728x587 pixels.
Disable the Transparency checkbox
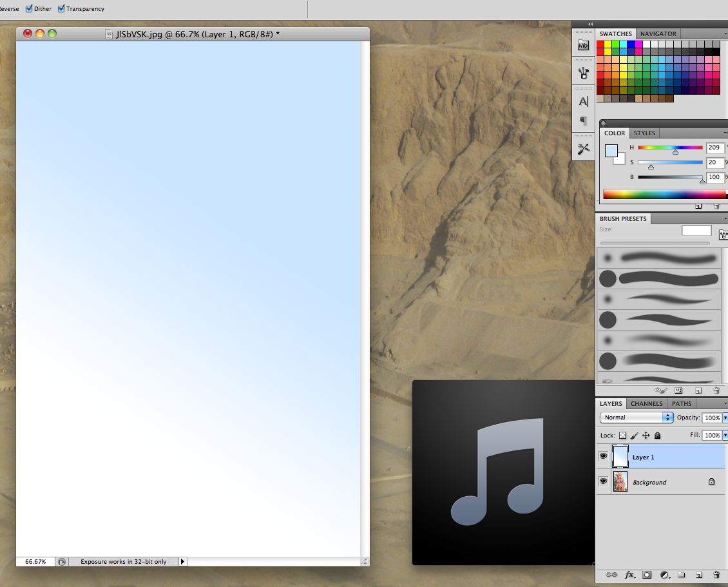(61, 9)
